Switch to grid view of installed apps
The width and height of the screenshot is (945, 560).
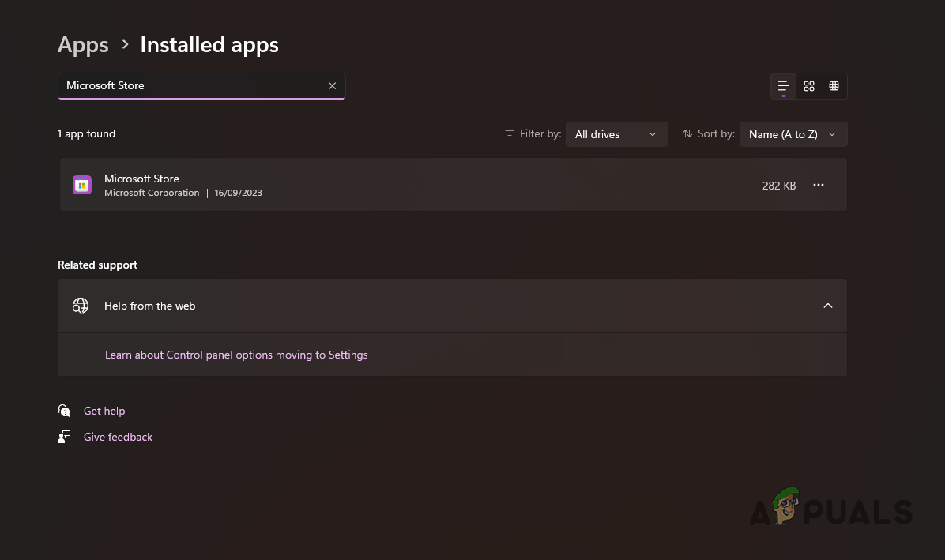[x=834, y=85]
